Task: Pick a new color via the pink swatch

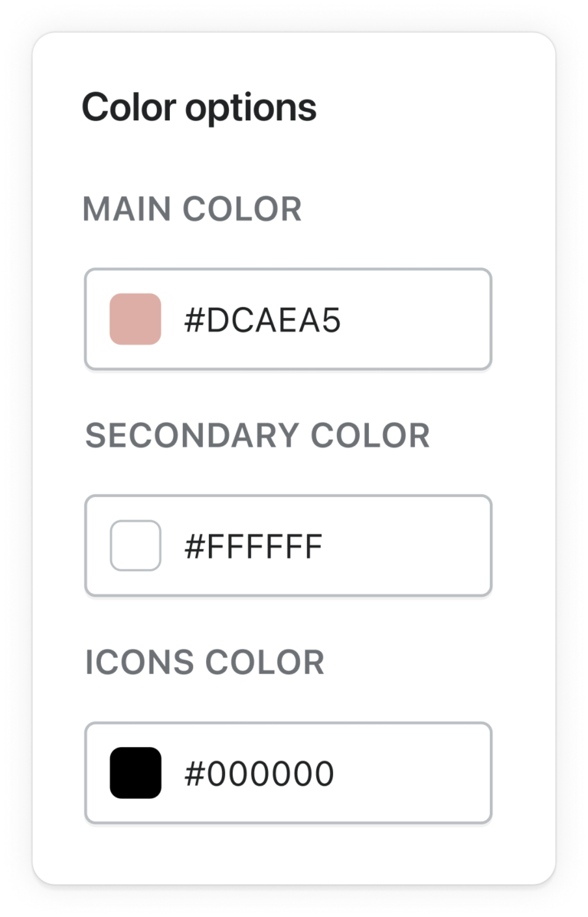Action: point(136,319)
